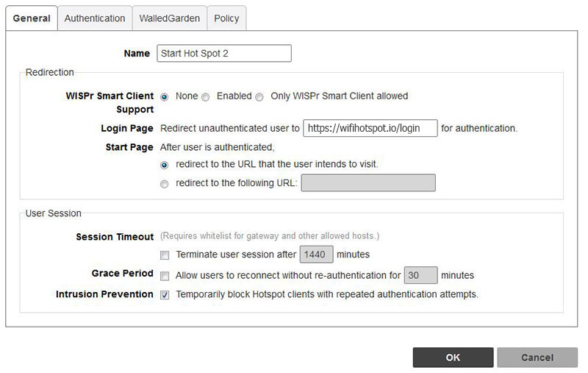Click the 30 minutes grace period field
This screenshot has height=373, width=588.
click(x=420, y=275)
